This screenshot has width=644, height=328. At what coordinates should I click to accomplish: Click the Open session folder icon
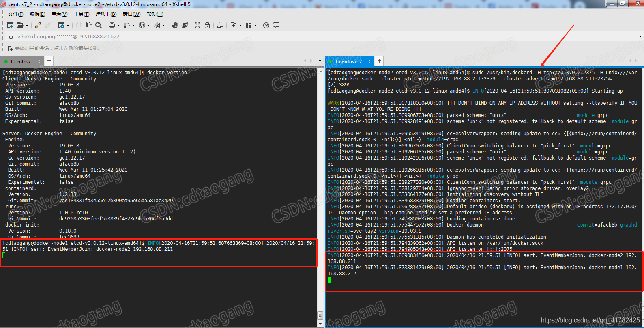pyautogui.click(x=20, y=25)
